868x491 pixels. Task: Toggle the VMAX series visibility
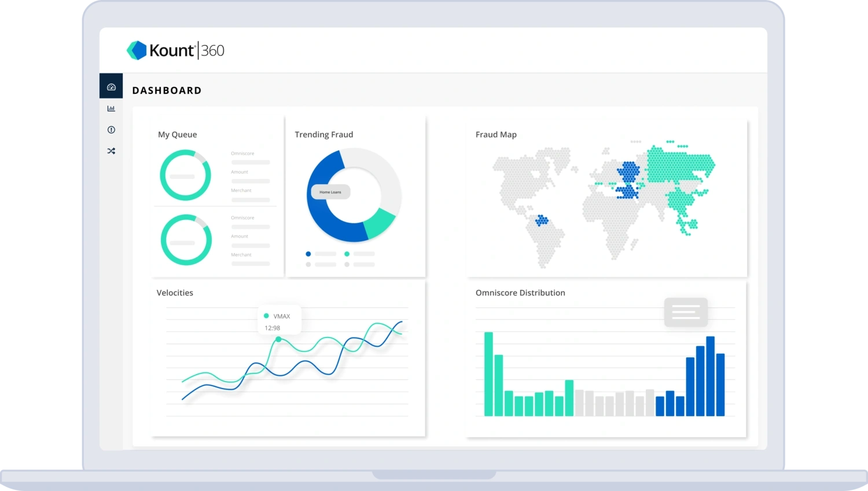(x=281, y=316)
